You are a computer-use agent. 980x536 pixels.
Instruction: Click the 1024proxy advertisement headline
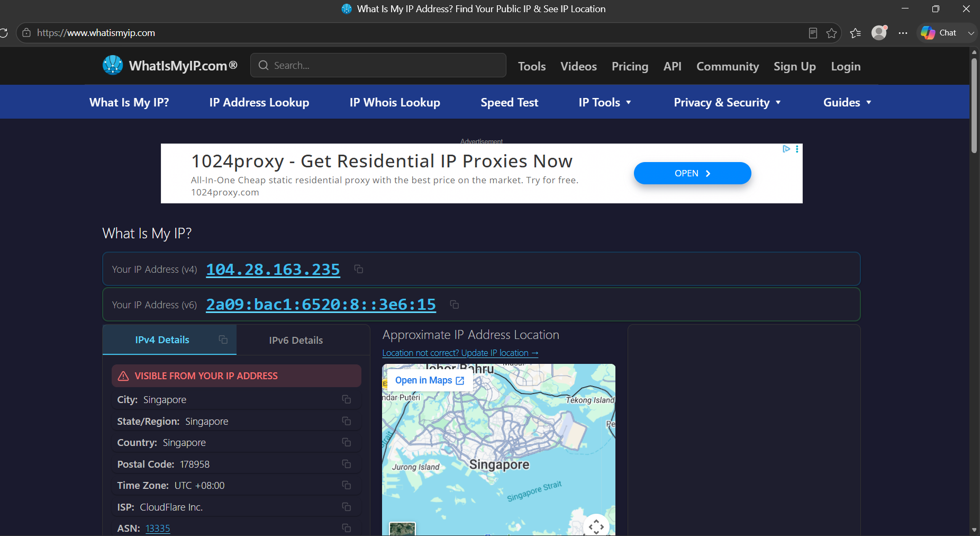pos(382,161)
